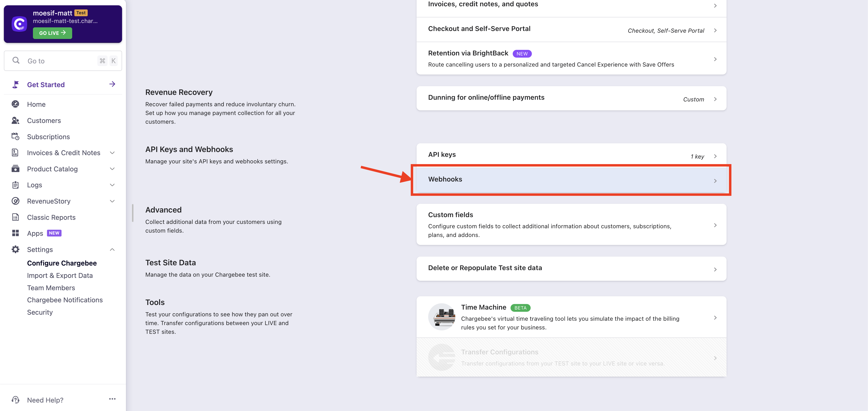868x411 pixels.
Task: Click the search magnifier icon
Action: pyautogui.click(x=16, y=60)
